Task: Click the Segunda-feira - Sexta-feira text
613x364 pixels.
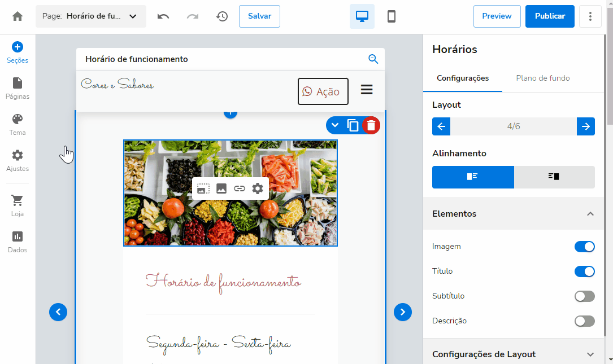Action: [x=219, y=344]
